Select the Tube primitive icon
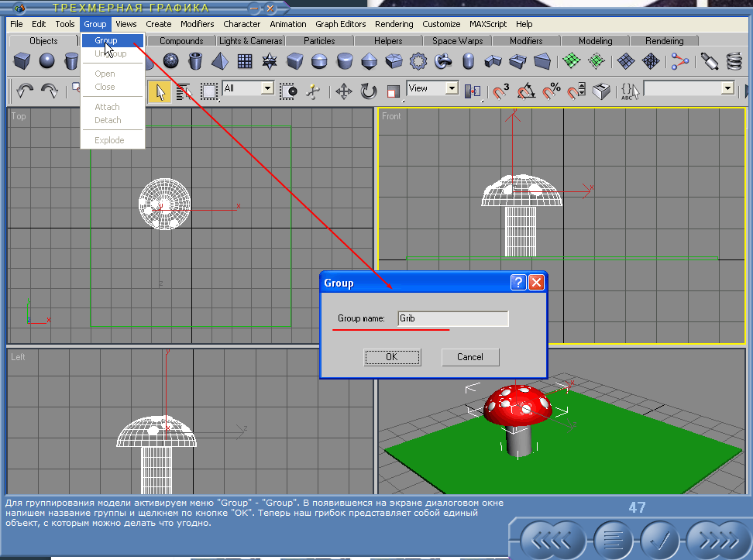The height and width of the screenshot is (560, 753). pyautogui.click(x=195, y=61)
